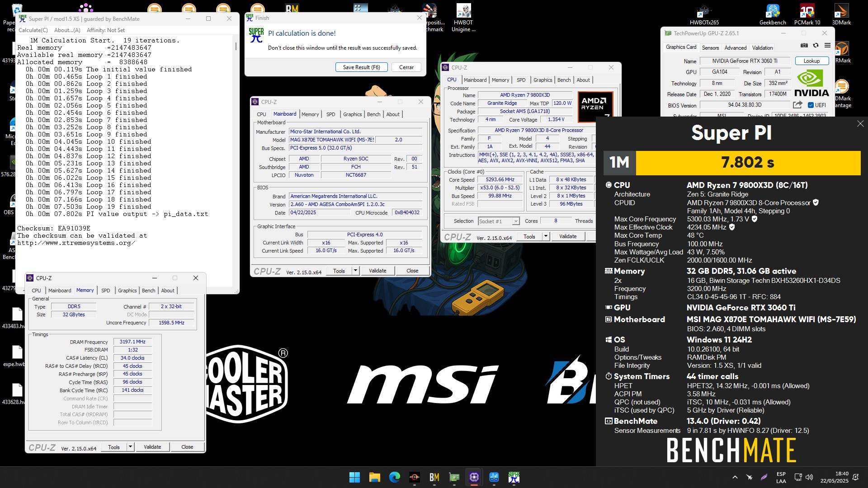
Task: Click CAS# Latency value 34.0 clocks
Action: (x=132, y=358)
